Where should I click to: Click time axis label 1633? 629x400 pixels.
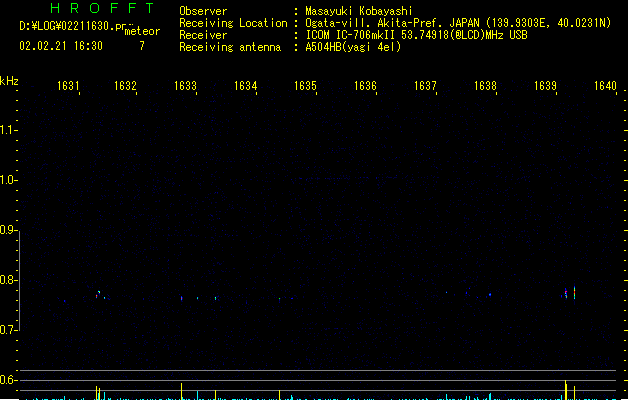pos(185,86)
